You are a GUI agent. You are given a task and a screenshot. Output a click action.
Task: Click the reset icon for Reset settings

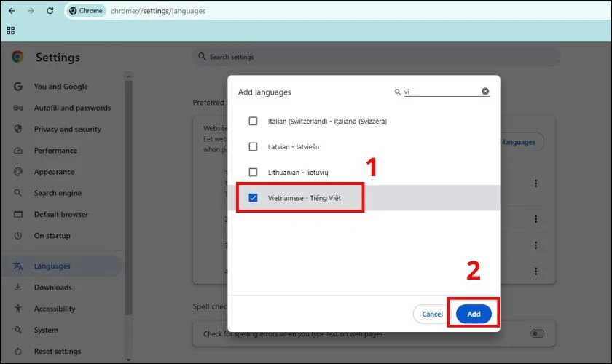pyautogui.click(x=18, y=352)
